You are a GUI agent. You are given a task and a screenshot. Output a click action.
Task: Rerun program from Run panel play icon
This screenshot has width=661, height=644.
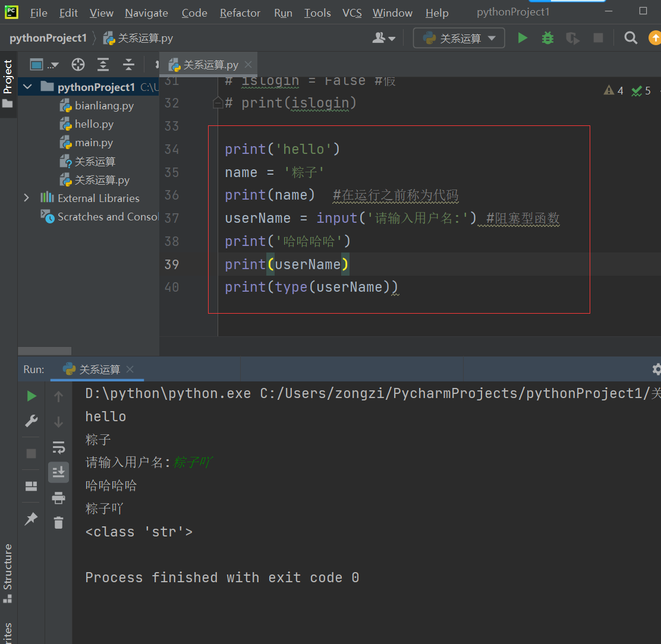tap(32, 396)
